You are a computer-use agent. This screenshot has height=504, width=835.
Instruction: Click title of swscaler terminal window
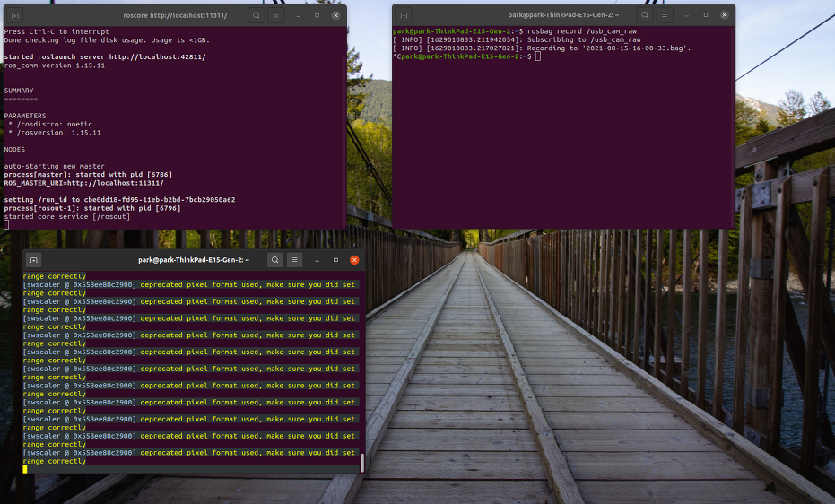tap(194, 260)
